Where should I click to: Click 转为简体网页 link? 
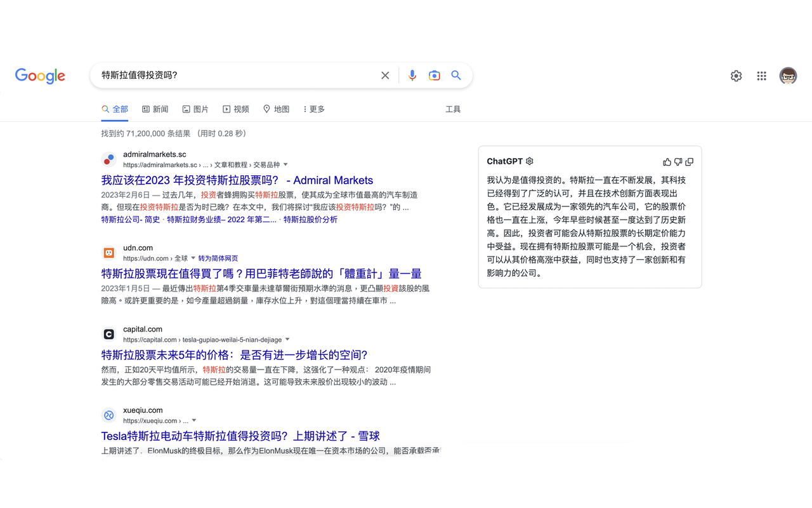coord(218,258)
